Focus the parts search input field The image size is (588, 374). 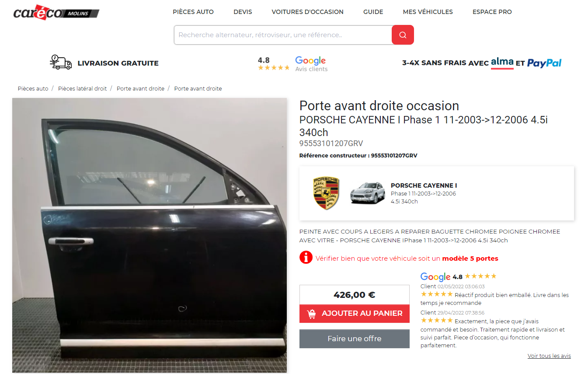283,35
